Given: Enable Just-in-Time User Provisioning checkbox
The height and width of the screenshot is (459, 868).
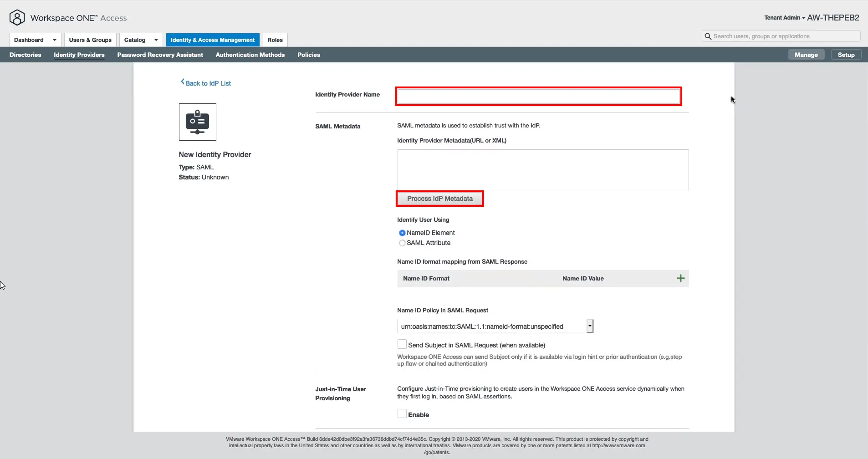Looking at the screenshot, I should coord(402,413).
